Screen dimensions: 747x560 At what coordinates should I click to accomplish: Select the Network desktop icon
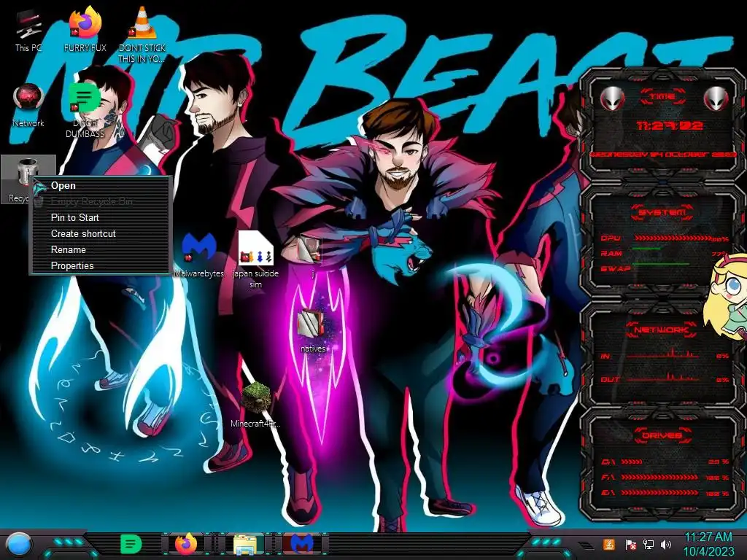coord(28,105)
